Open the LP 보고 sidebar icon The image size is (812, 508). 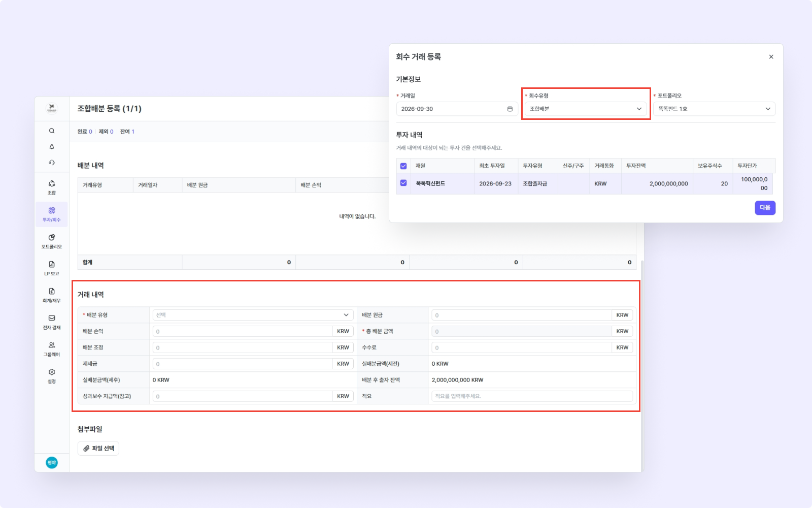click(x=52, y=268)
